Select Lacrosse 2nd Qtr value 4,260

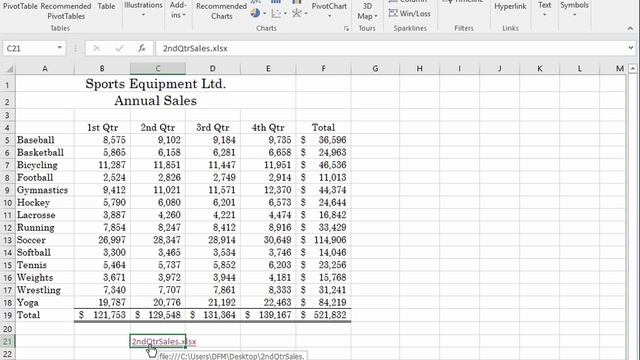(158, 215)
